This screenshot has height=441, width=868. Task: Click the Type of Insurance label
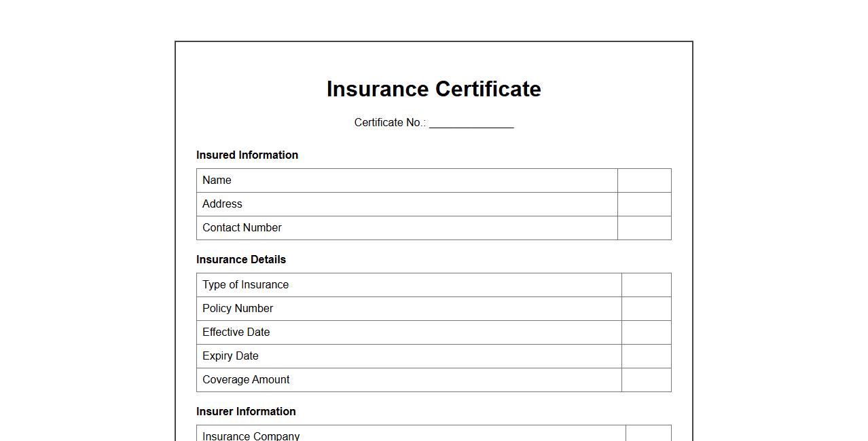[x=245, y=285]
